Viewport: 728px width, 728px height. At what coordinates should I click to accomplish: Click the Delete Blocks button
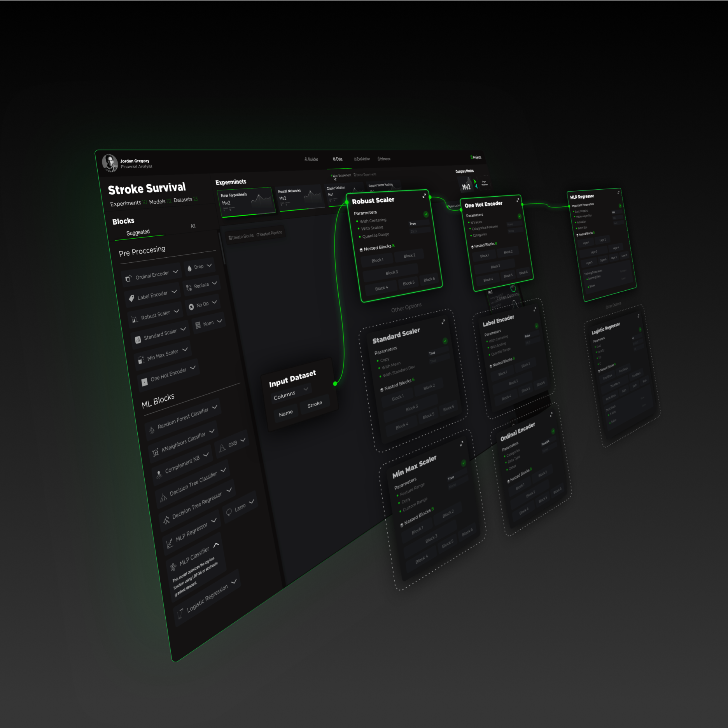pyautogui.click(x=241, y=237)
